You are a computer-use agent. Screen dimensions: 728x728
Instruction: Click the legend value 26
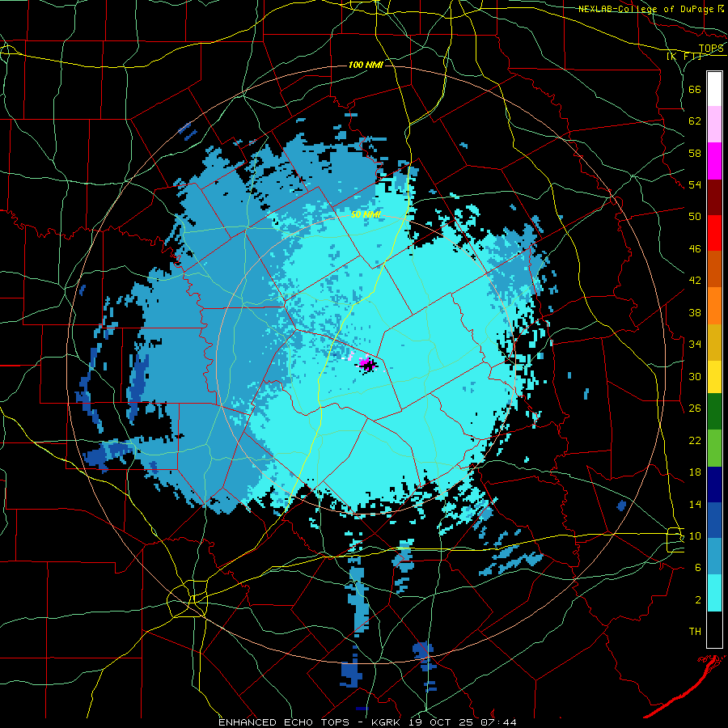(x=695, y=408)
